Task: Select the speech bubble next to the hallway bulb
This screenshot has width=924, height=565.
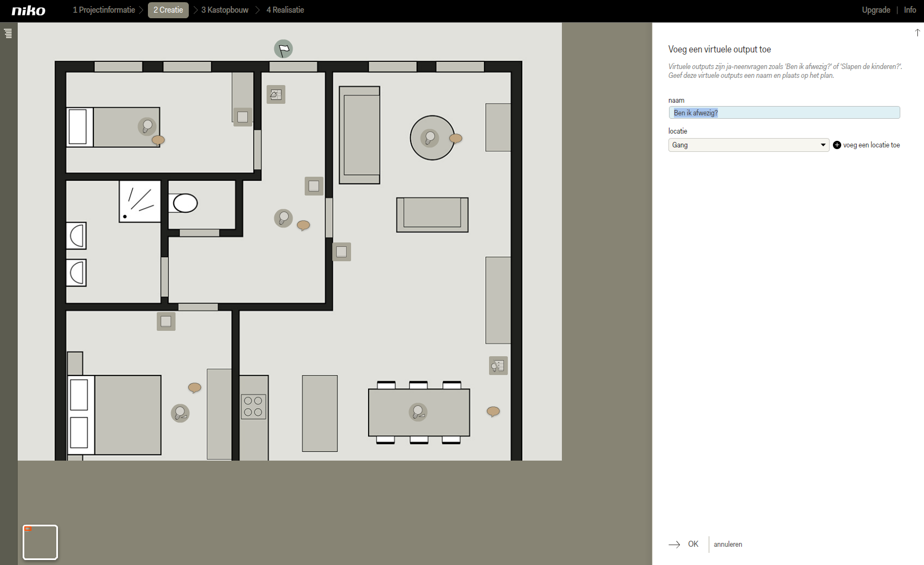Action: coord(304,225)
